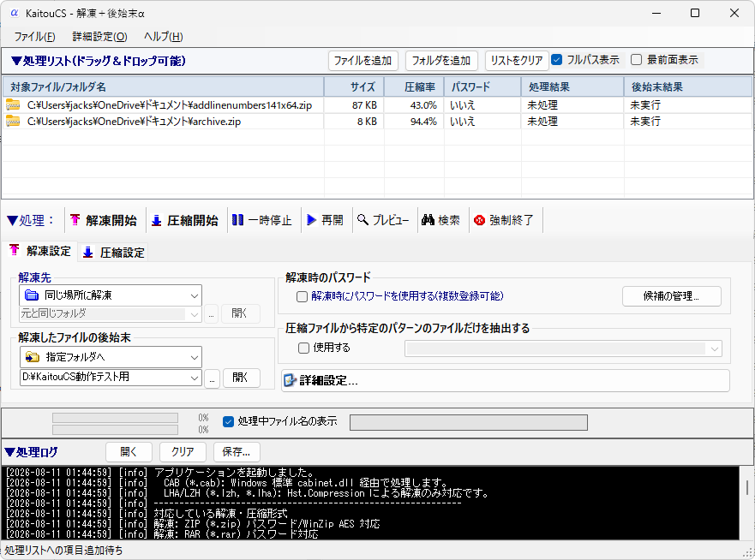Screen dimensions: 755x560
Task: Select addlinenumbers141x64.zip file path row
Action: [x=170, y=104]
